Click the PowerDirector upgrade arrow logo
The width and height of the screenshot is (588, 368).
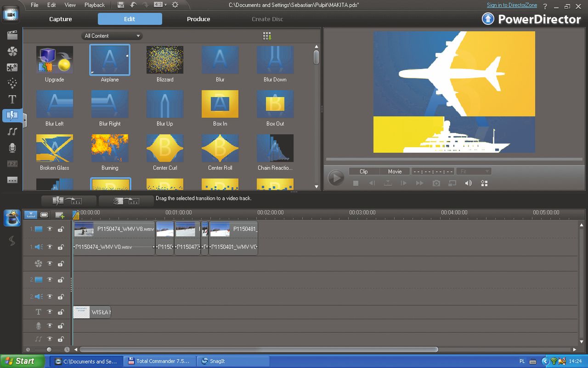tap(488, 19)
